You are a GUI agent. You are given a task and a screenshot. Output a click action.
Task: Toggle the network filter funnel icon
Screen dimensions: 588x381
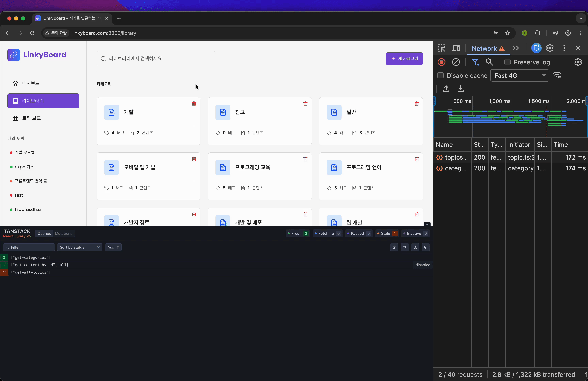pos(475,62)
